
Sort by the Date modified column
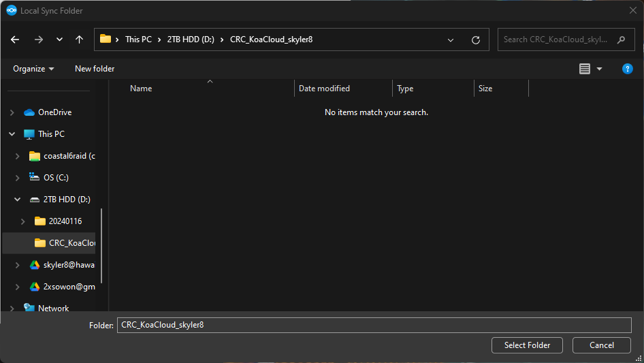324,89
